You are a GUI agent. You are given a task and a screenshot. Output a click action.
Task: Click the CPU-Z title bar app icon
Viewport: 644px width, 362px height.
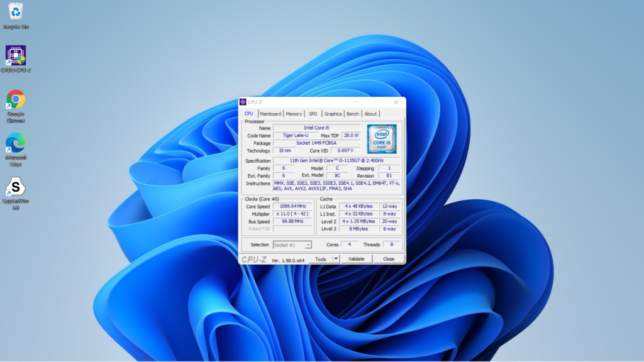(x=243, y=102)
